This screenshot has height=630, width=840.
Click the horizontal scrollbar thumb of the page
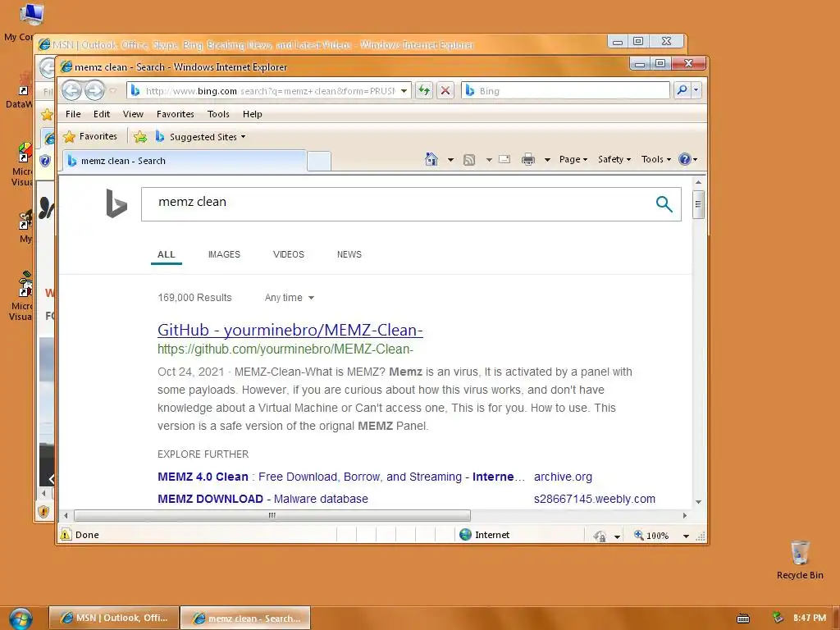pyautogui.click(x=272, y=515)
